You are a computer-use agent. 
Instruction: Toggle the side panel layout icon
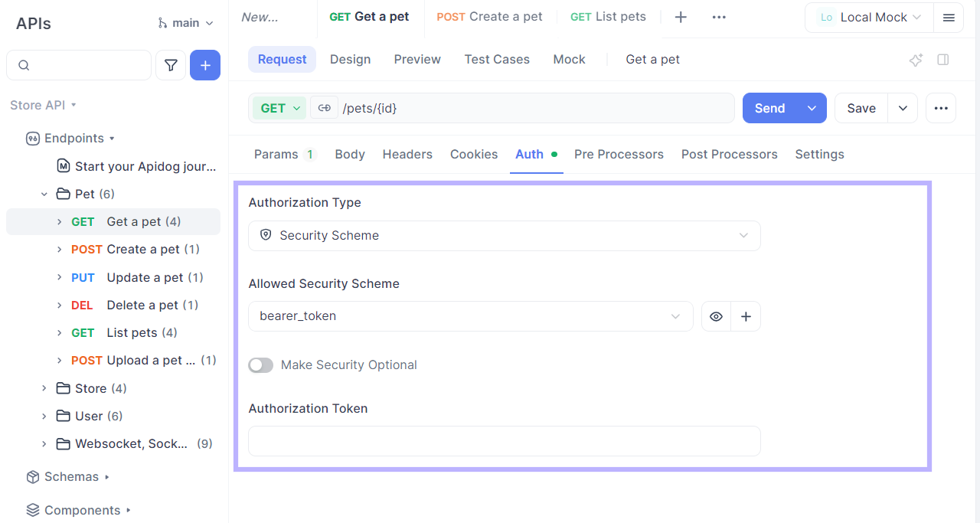(943, 60)
